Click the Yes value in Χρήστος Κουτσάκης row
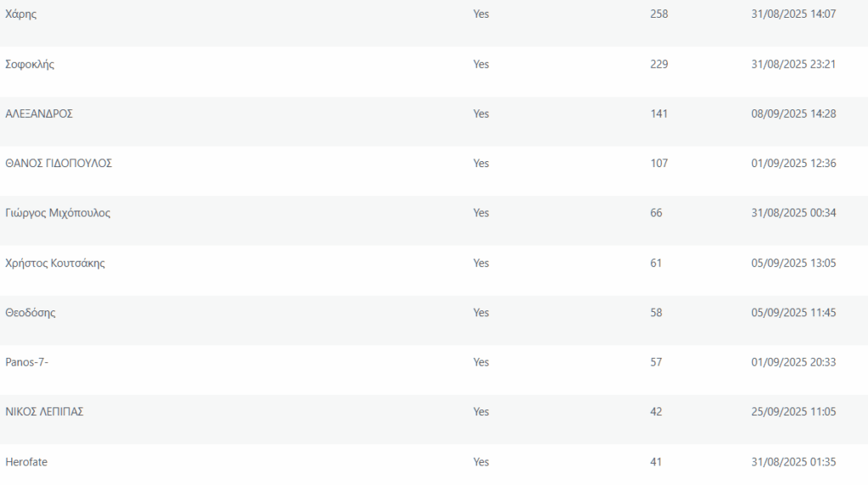The height and width of the screenshot is (485, 868). tap(481, 263)
